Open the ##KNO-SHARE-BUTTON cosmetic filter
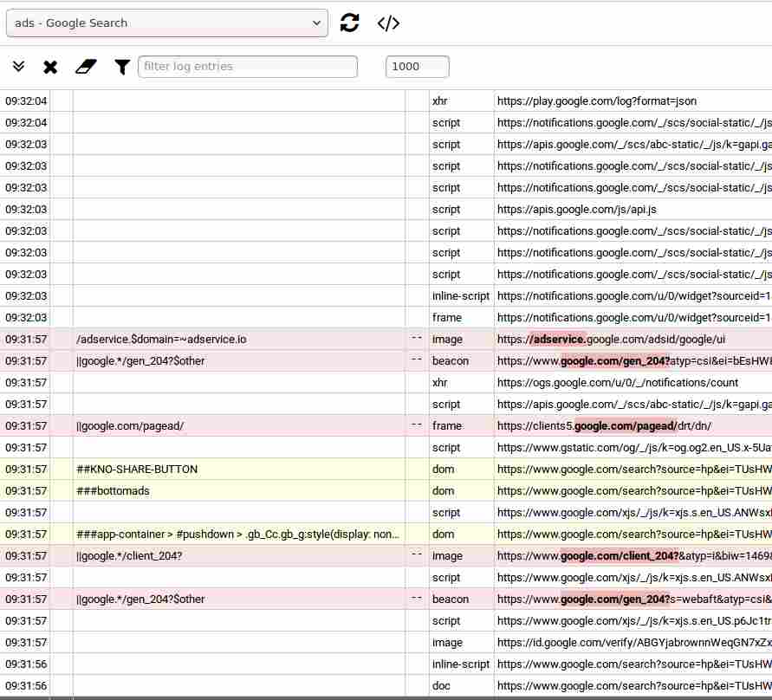 click(x=137, y=470)
